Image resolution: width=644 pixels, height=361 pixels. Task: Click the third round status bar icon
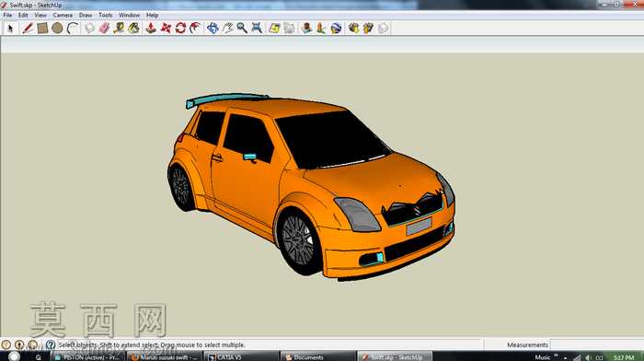[33, 344]
